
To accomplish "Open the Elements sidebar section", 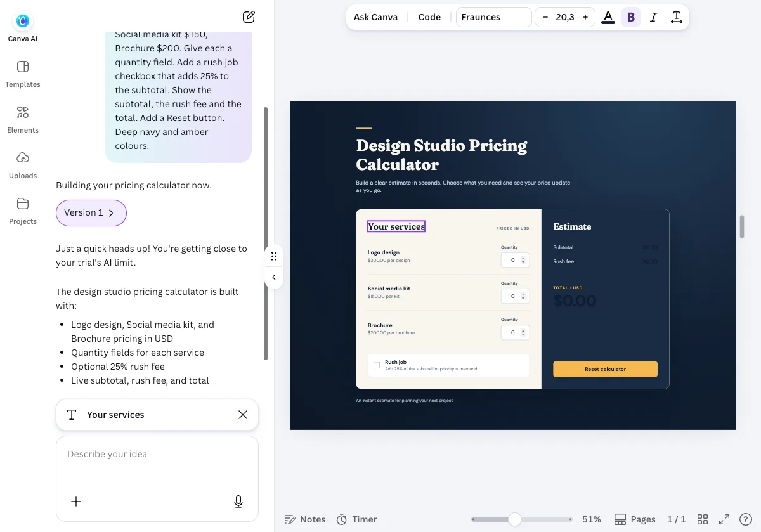I will [x=23, y=119].
